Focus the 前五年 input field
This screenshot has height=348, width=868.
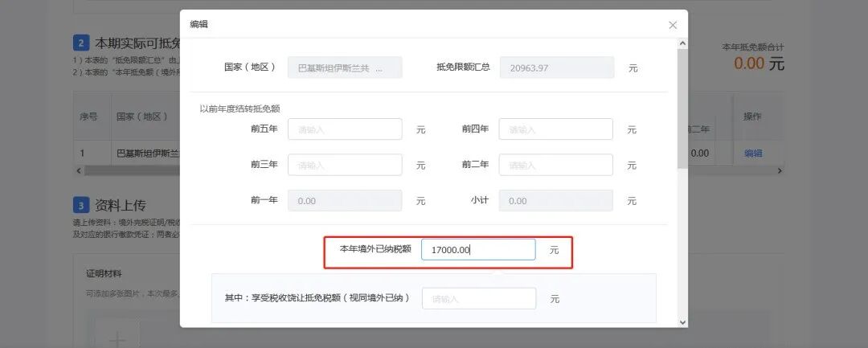point(345,129)
